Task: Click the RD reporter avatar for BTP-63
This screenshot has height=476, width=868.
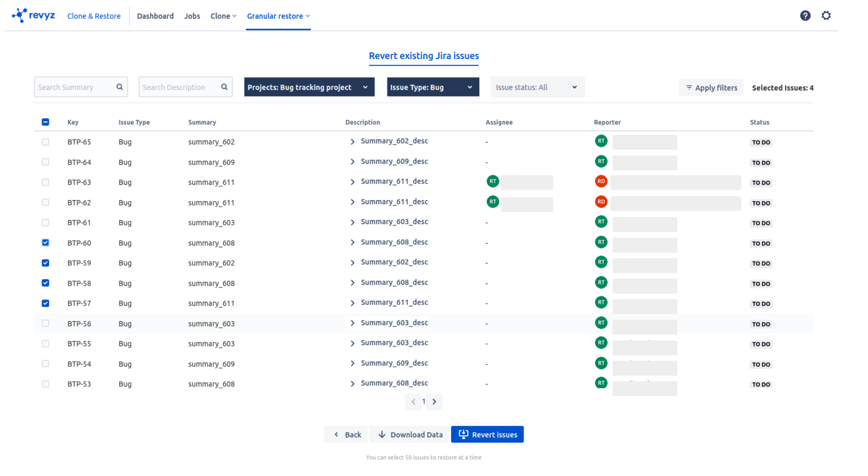Action: click(x=601, y=182)
